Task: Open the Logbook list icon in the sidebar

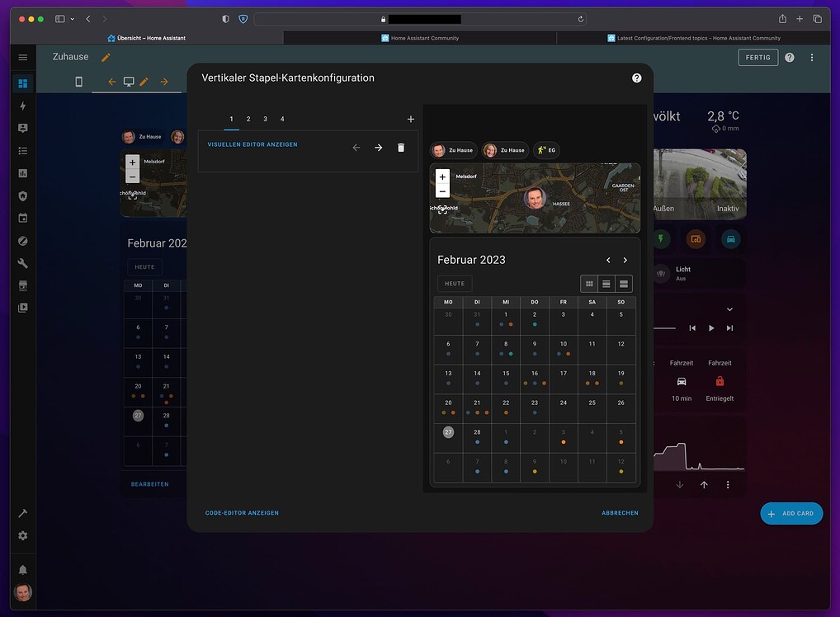Action: [22, 151]
